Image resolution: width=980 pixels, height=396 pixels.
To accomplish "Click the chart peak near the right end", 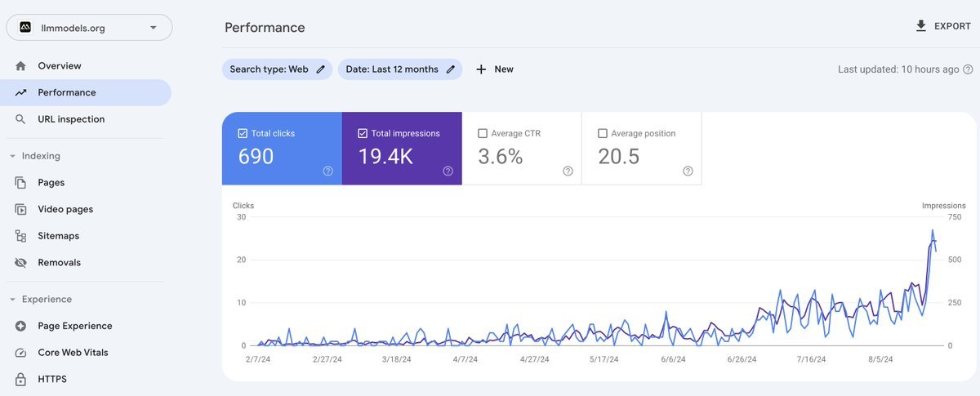I will [932, 232].
